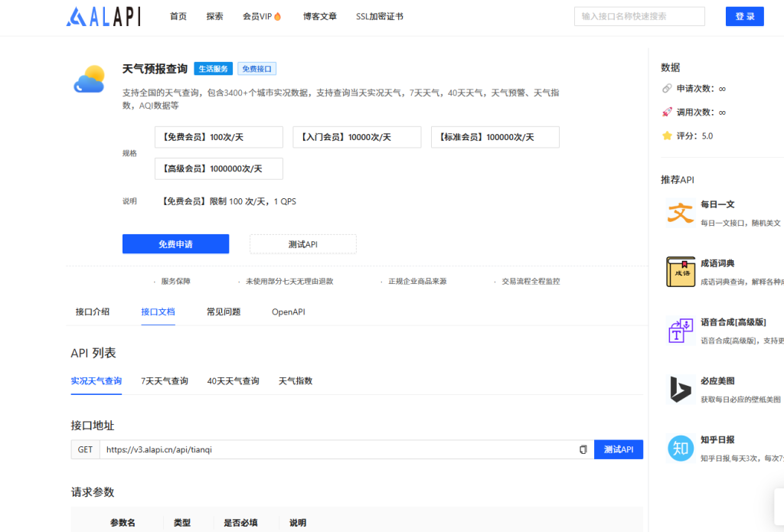The width and height of the screenshot is (784, 532).
Task: Select the 【标准会员】100000次/天 plan
Action: (495, 137)
